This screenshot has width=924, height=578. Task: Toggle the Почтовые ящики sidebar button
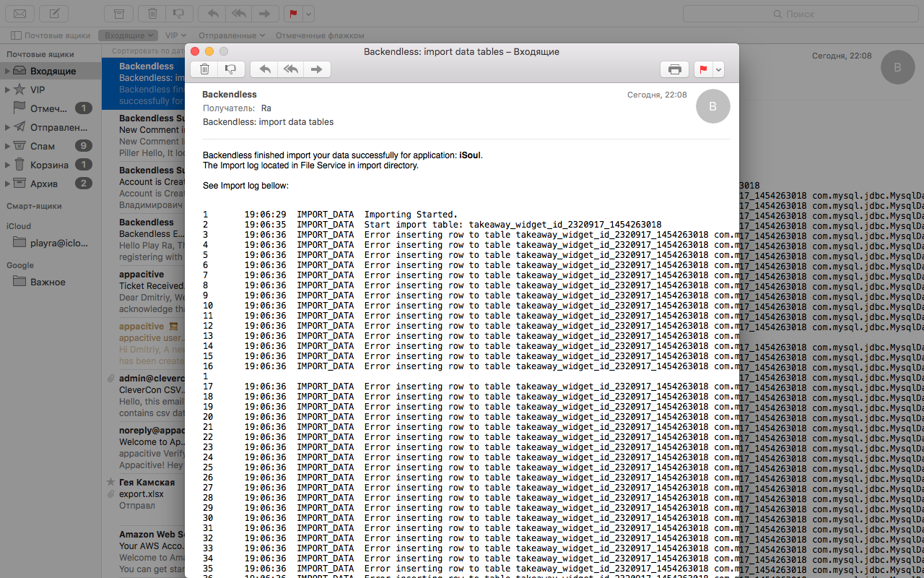coord(51,35)
